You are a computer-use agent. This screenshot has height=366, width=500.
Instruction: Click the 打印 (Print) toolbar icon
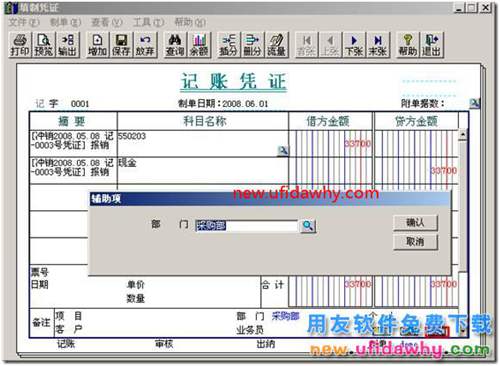pyautogui.click(x=20, y=45)
